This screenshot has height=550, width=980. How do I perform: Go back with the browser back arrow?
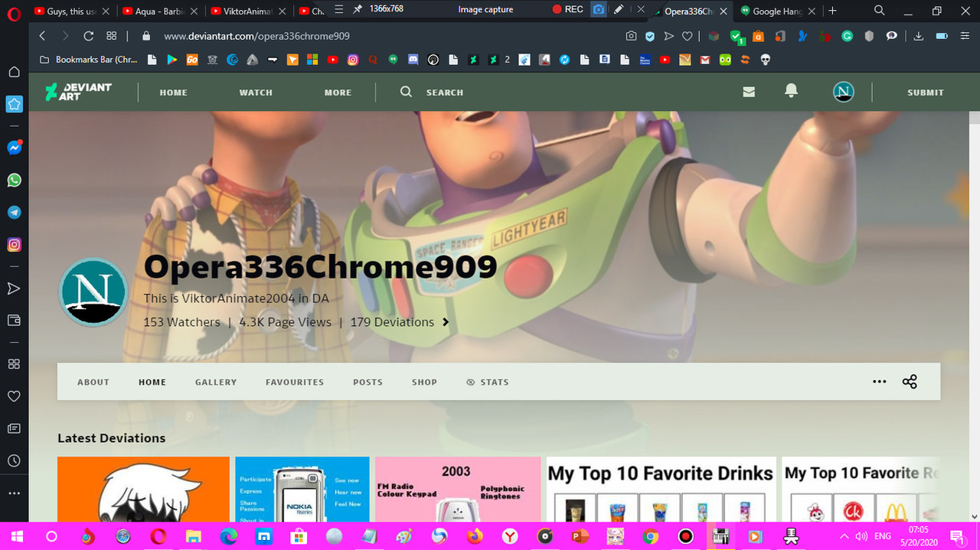42,36
